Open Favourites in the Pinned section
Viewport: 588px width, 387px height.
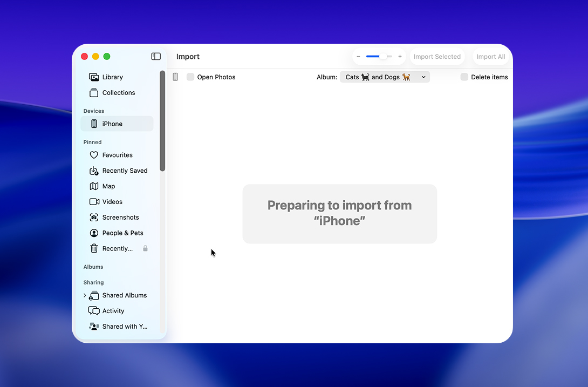[x=117, y=155]
